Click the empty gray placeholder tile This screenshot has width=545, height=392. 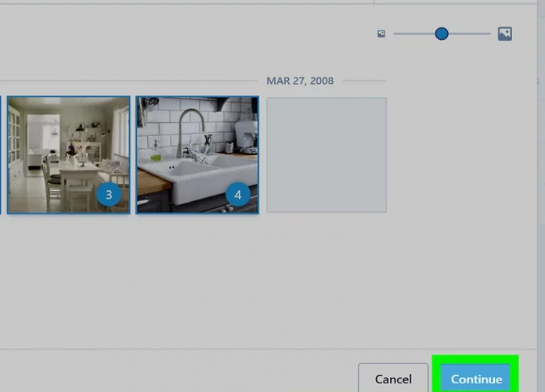[327, 154]
